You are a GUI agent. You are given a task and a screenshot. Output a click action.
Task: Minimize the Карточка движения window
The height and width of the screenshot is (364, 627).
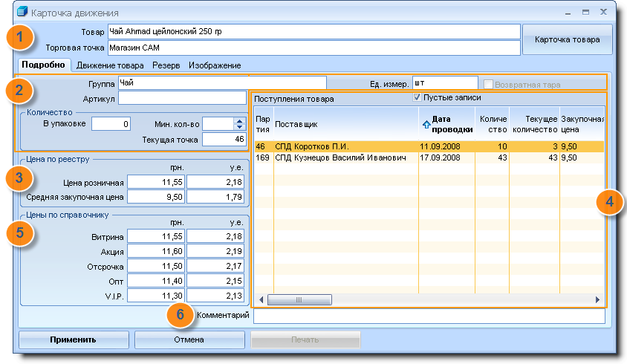coord(568,13)
